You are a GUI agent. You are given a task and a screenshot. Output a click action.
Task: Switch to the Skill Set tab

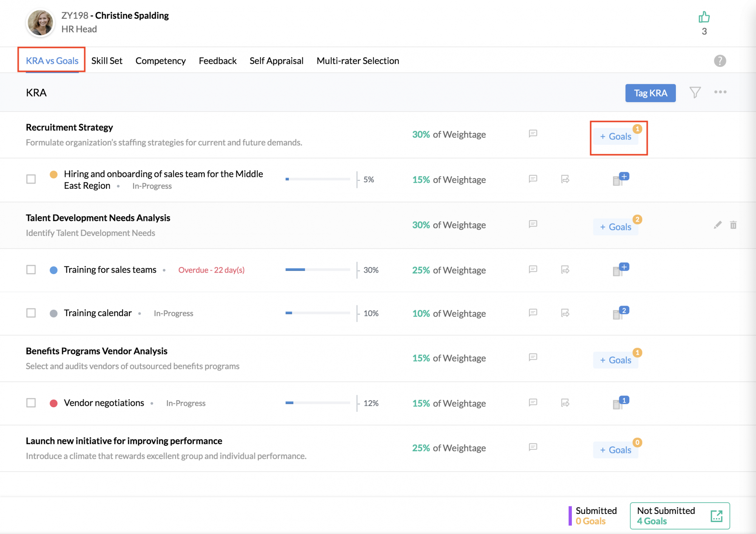[x=107, y=61]
